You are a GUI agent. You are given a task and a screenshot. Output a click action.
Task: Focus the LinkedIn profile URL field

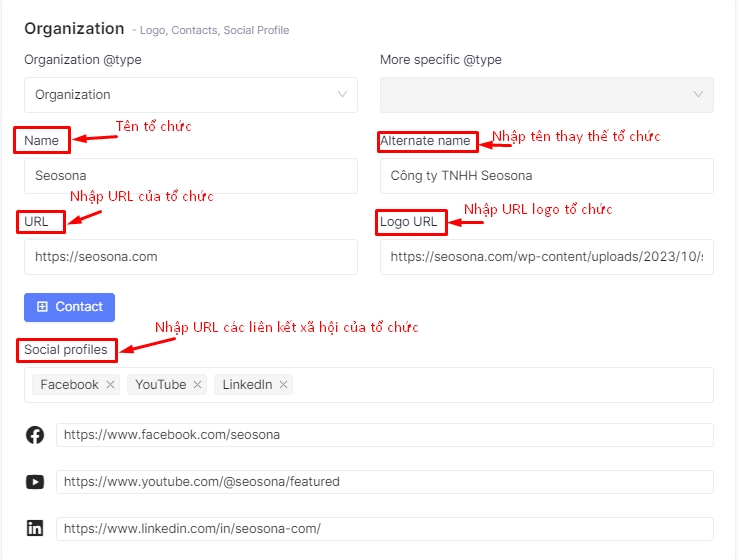coord(385,528)
